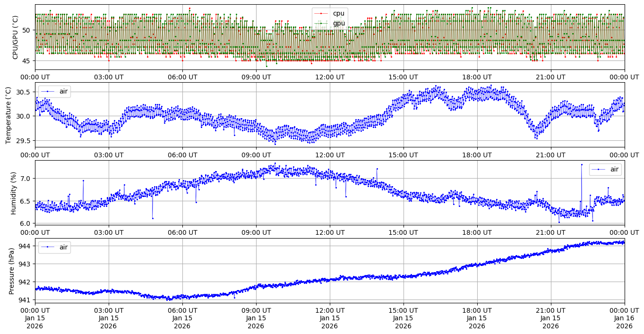Click the humidity dip to 6.1 before 06:00 UT
Image resolution: width=644 pixels, height=334 pixels.
pos(153,218)
